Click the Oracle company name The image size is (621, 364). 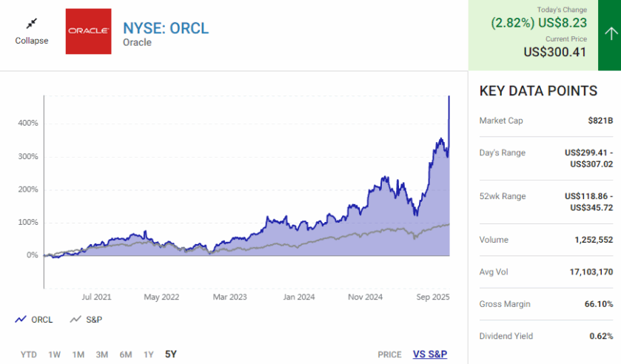137,43
